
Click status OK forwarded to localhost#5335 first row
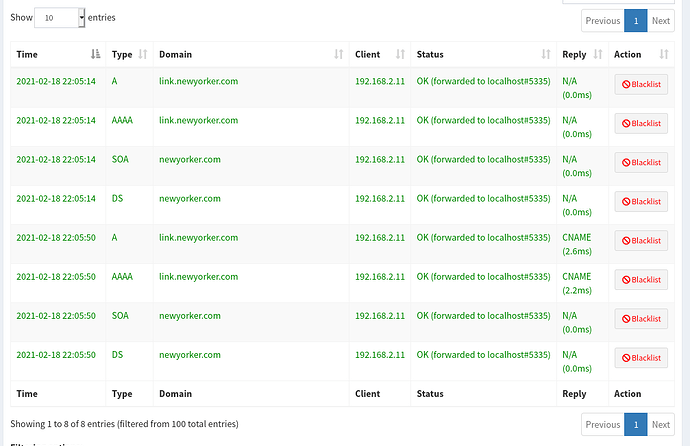tap(484, 81)
